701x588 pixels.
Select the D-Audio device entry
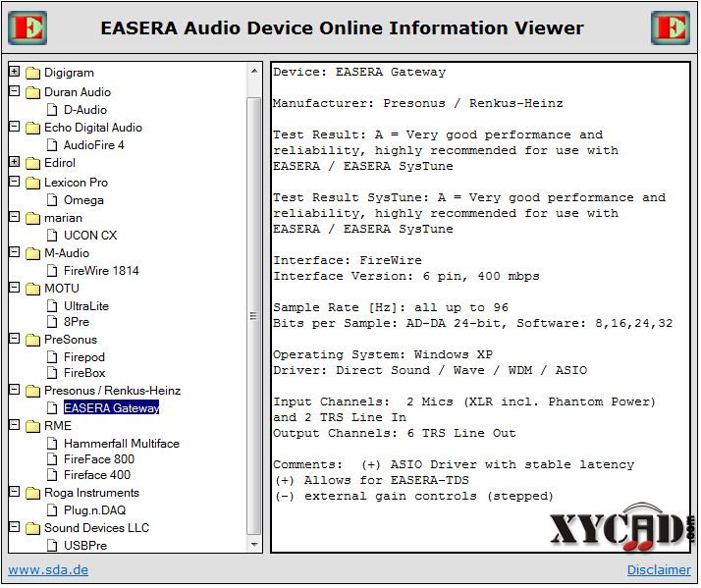[x=85, y=110]
